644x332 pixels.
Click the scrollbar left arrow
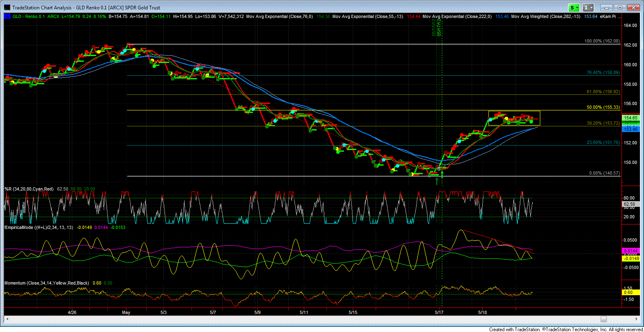point(7,319)
